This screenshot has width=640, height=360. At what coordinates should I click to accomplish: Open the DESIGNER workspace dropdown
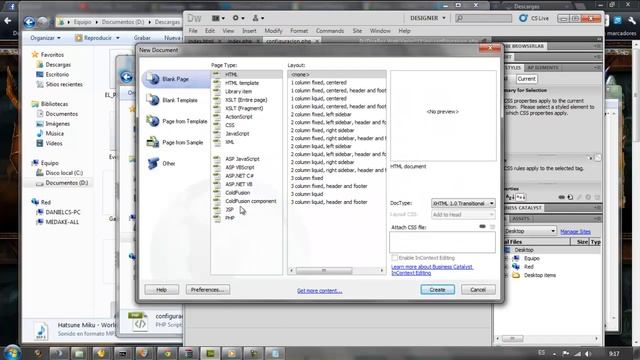click(427, 18)
